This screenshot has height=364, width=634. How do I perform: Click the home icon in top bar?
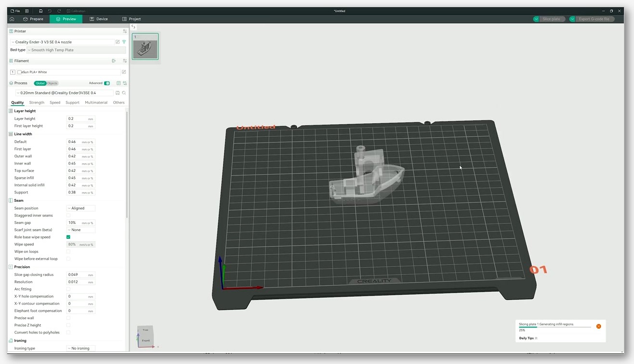(12, 19)
